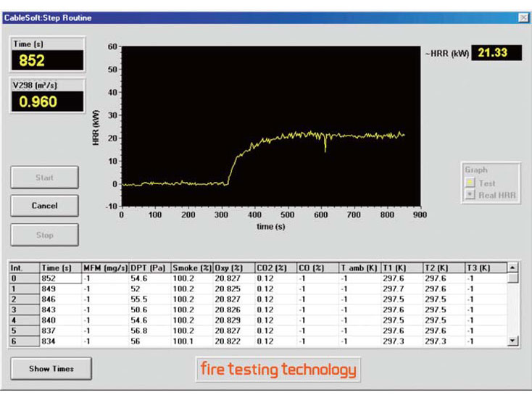
Task: Click the T1 (K) column header
Action: tap(401, 268)
